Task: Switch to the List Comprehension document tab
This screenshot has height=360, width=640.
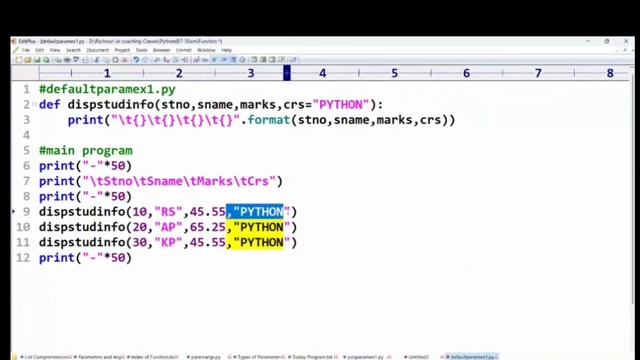Action: [x=46, y=357]
